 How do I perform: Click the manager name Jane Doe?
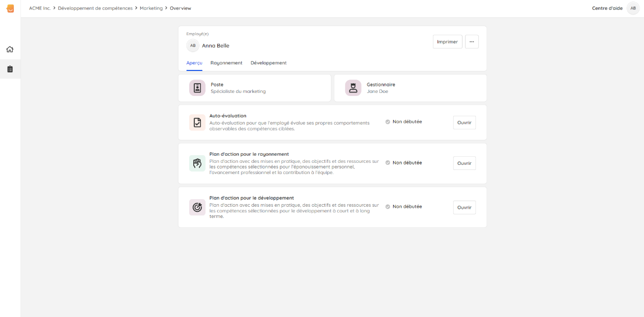coord(377,91)
